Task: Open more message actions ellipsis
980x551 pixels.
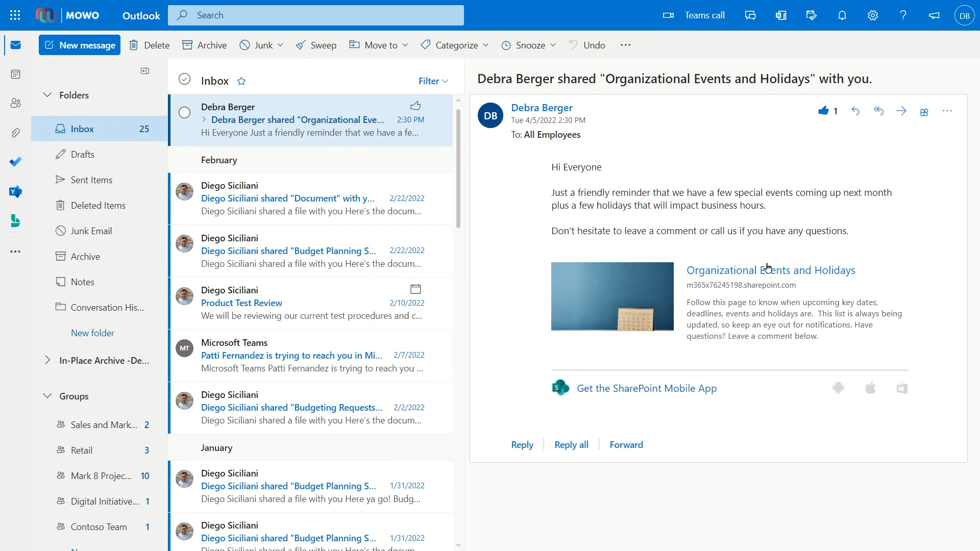Action: pos(947,111)
